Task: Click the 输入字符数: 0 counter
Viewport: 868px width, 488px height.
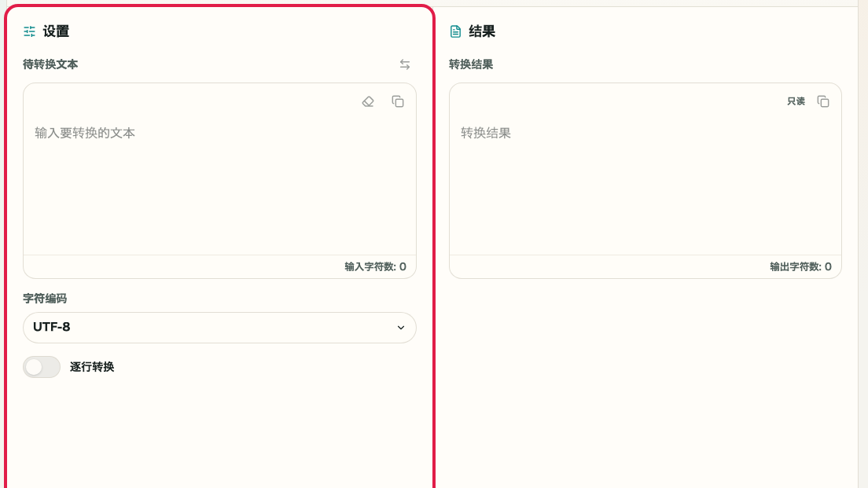Action: pos(375,266)
